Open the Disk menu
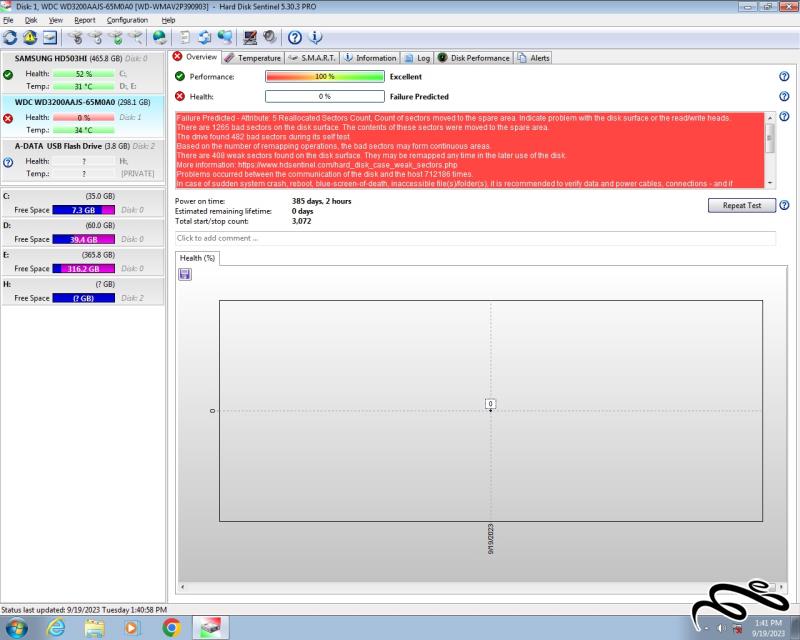The image size is (800, 640). (31, 20)
